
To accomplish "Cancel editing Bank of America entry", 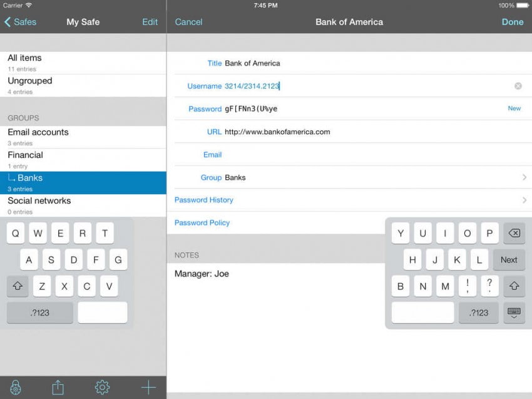I will [188, 22].
